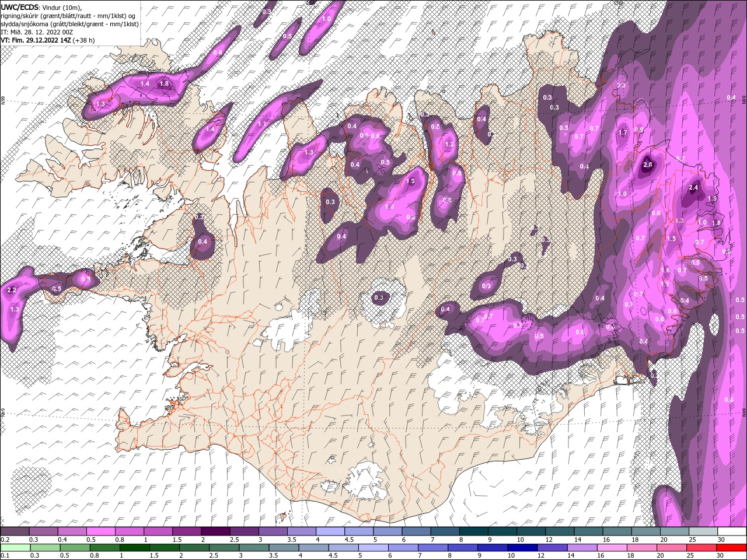Screen dimensions: 747x560
Task: Select the 1.9 precipitation label in the north
Action: coord(410,181)
